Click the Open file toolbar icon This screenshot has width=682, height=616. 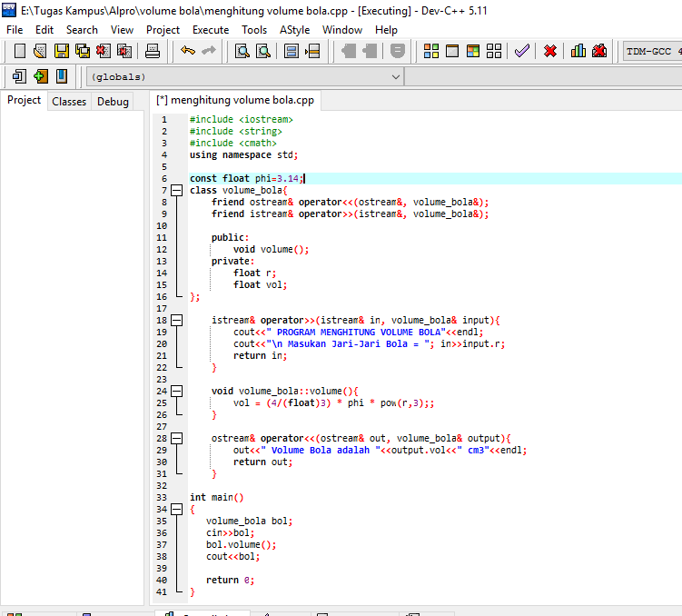point(40,51)
